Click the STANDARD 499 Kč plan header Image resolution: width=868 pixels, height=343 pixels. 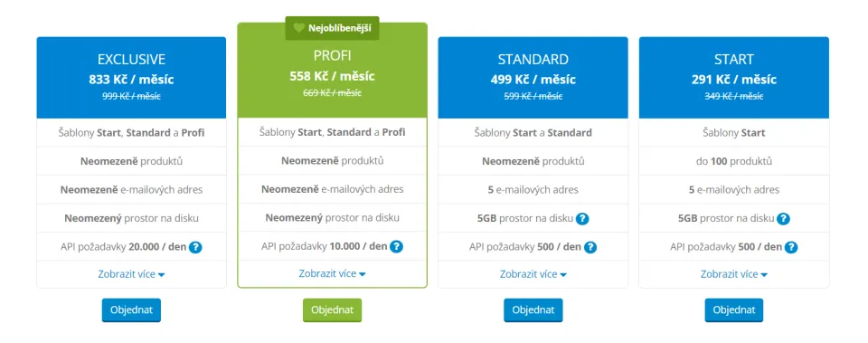pos(533,78)
